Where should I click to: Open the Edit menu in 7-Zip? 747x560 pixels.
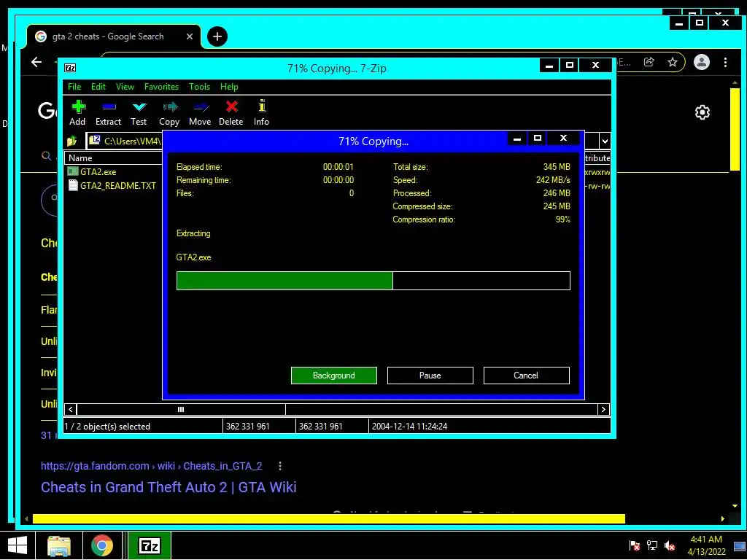[x=98, y=87]
